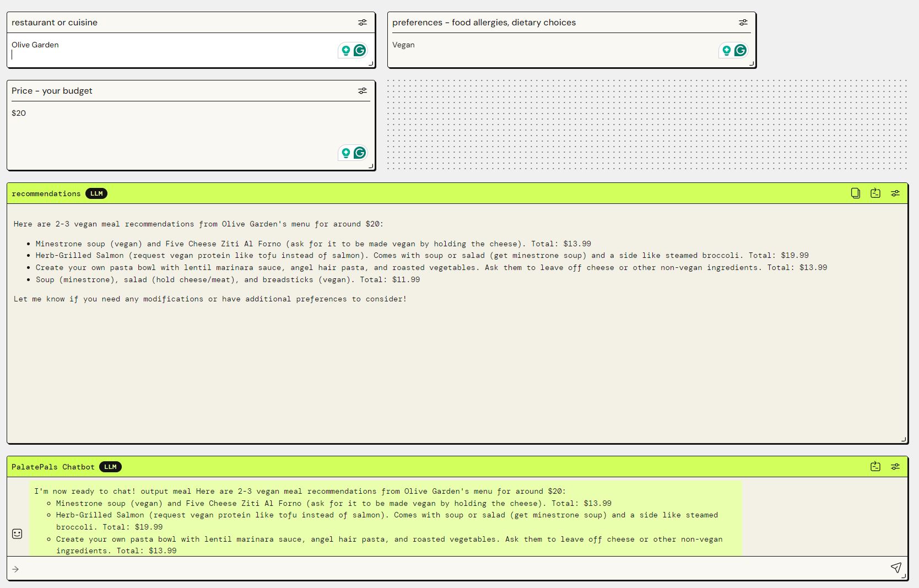The height and width of the screenshot is (588, 919).
Task: Click the LLM badge next to PalatePals Chatbot
Action: (110, 467)
